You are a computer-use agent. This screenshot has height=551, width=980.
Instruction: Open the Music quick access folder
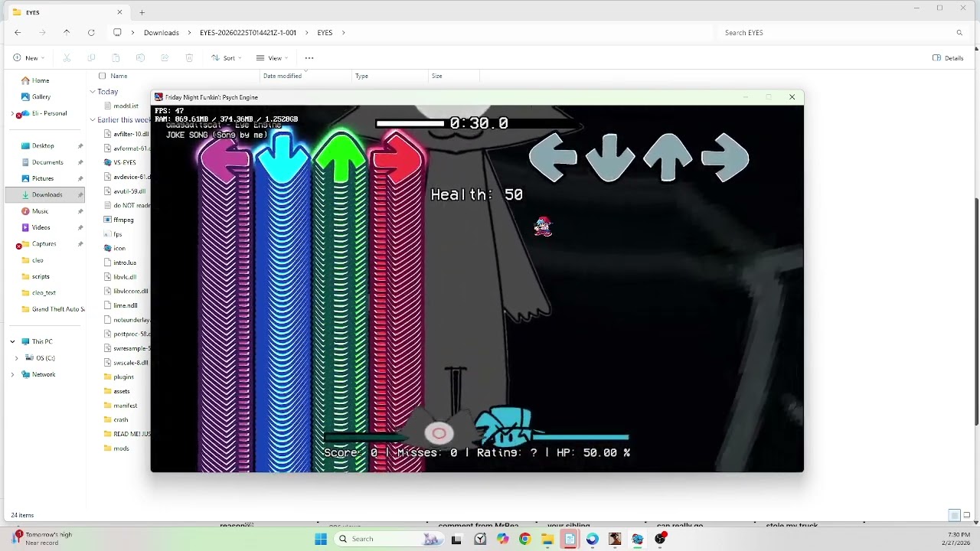[34, 211]
